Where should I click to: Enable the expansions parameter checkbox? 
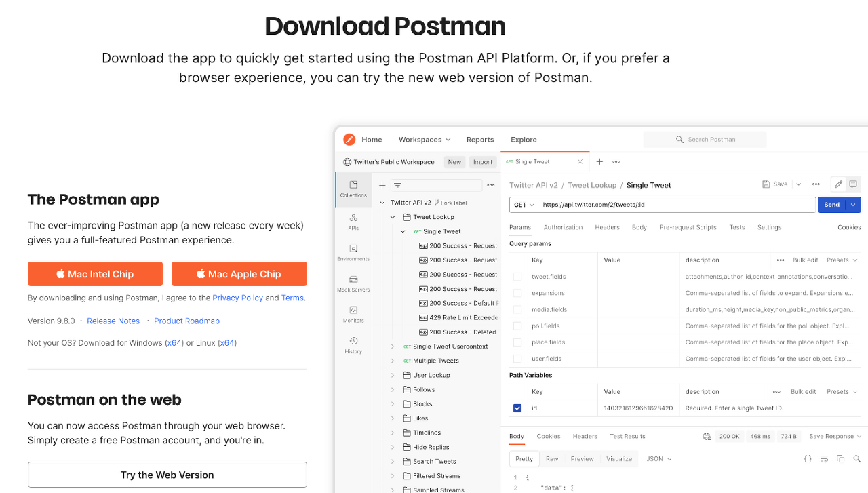(517, 293)
